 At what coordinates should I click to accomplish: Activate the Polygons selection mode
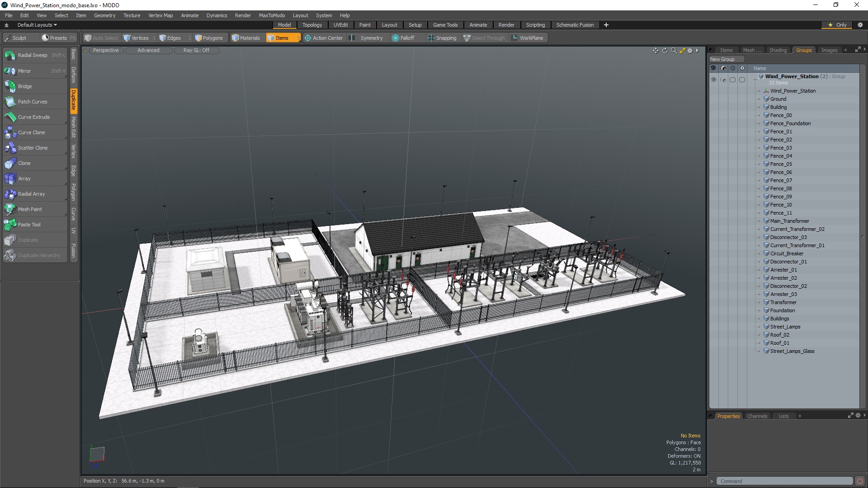(209, 38)
